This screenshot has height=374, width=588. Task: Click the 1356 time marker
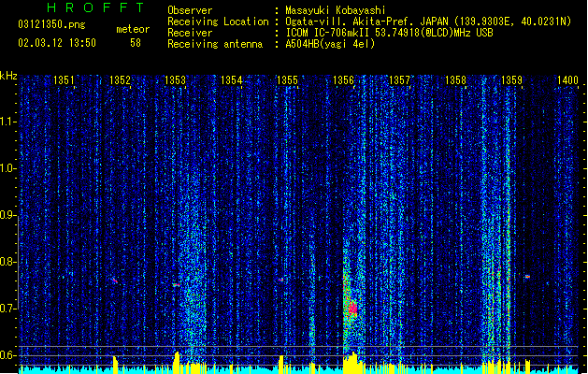click(x=343, y=80)
